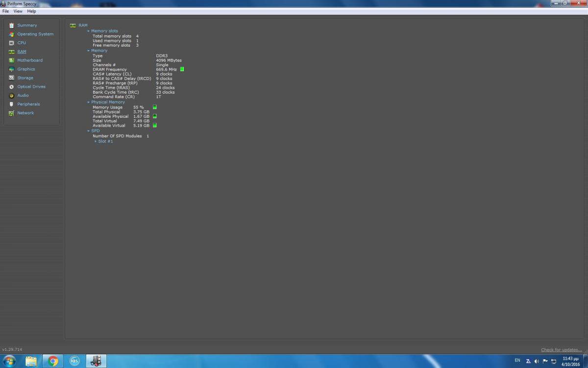
Task: Select the Graphics monitor icon
Action: (x=12, y=69)
